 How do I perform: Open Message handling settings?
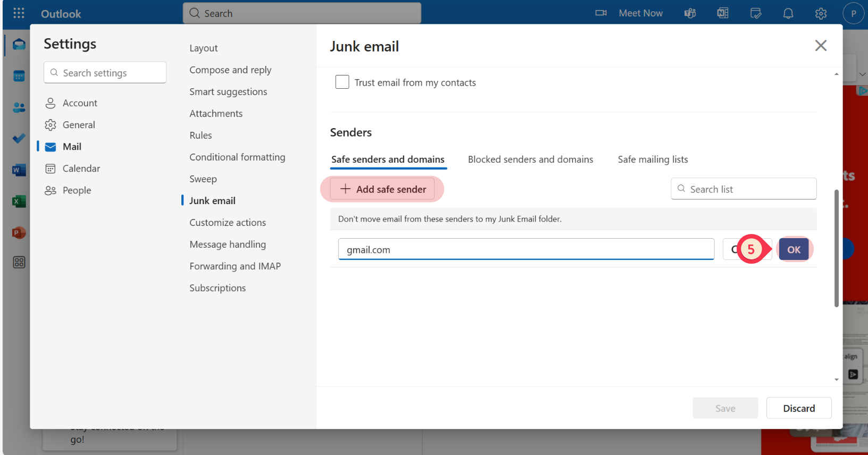228,244
